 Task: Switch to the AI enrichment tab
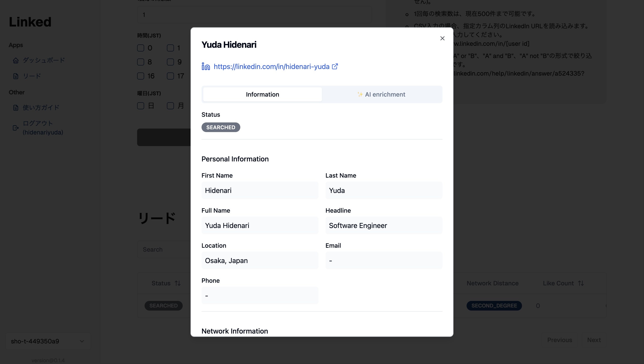(381, 94)
